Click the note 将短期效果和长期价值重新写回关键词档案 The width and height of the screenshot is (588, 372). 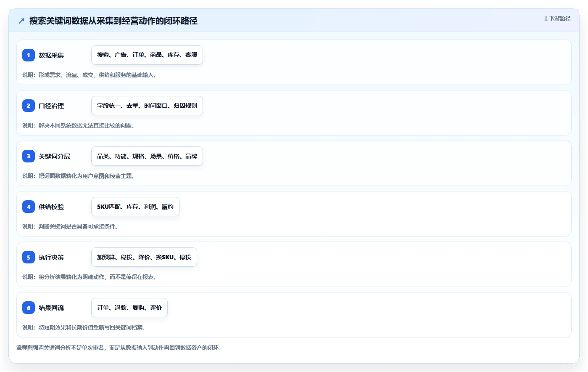pyautogui.click(x=84, y=327)
